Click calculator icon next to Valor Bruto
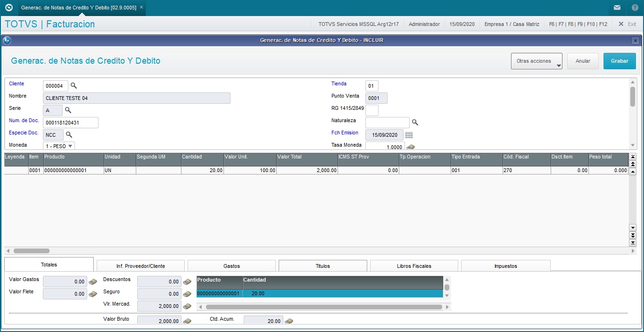644x332 pixels. tap(187, 321)
